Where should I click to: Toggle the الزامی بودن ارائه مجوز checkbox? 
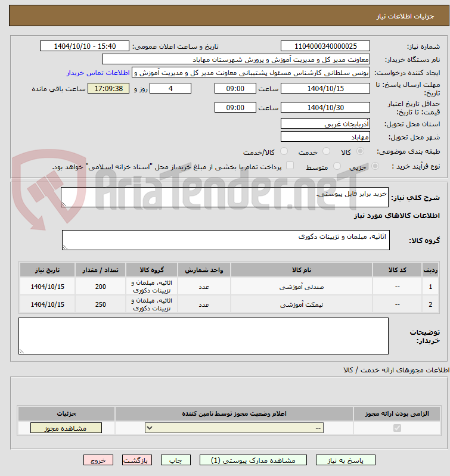(x=397, y=428)
